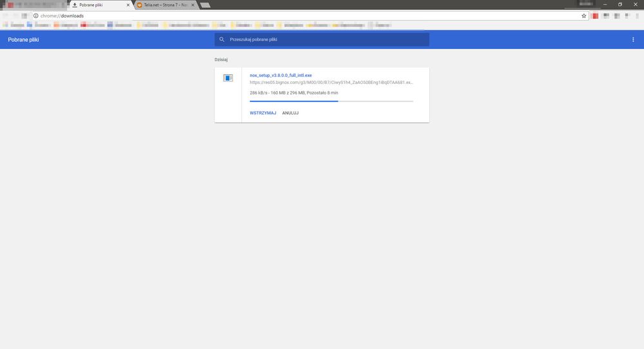Click the red extension icon in toolbar
644x349 pixels.
(x=595, y=15)
